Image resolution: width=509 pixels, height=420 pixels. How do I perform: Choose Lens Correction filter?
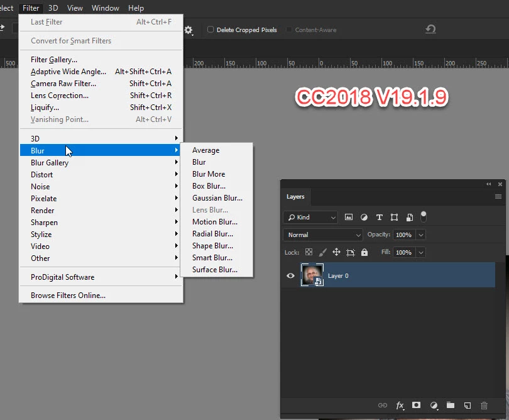coord(101,95)
